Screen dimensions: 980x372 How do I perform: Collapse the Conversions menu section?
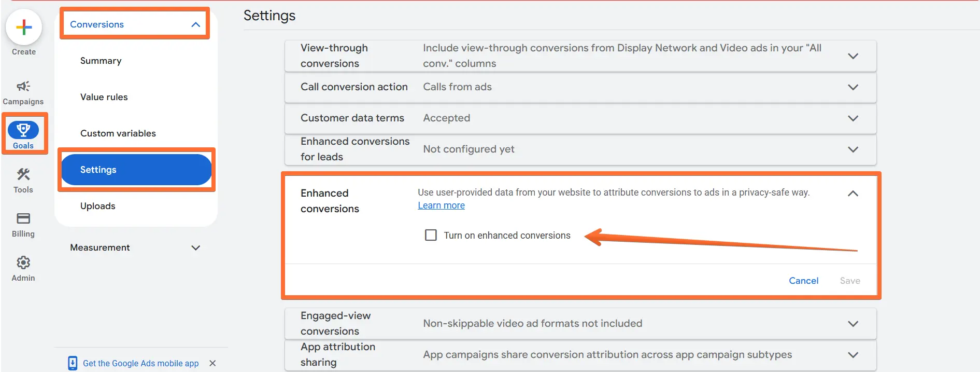[x=195, y=24]
